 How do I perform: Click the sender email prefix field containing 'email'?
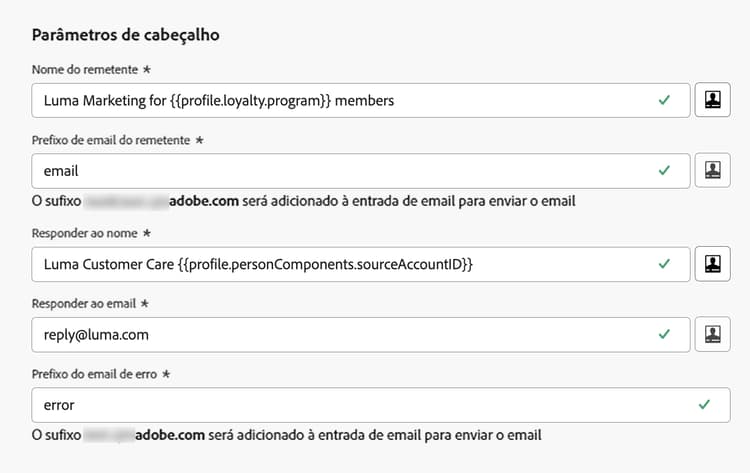[340, 171]
